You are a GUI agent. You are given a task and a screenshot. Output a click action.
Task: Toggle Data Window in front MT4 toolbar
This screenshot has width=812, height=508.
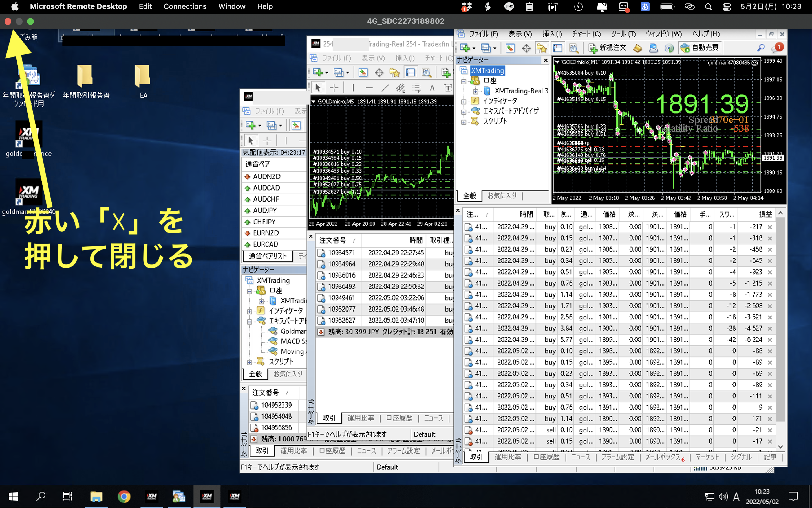(x=526, y=48)
